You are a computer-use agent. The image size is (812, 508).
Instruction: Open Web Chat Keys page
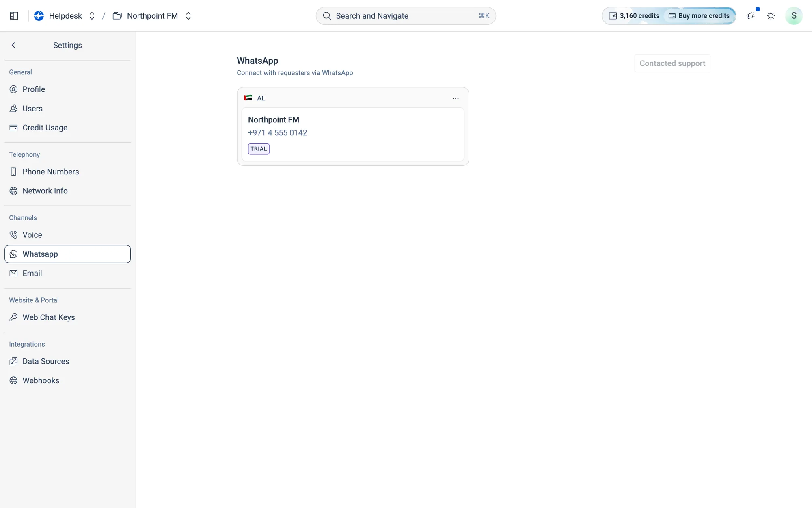coord(68,317)
